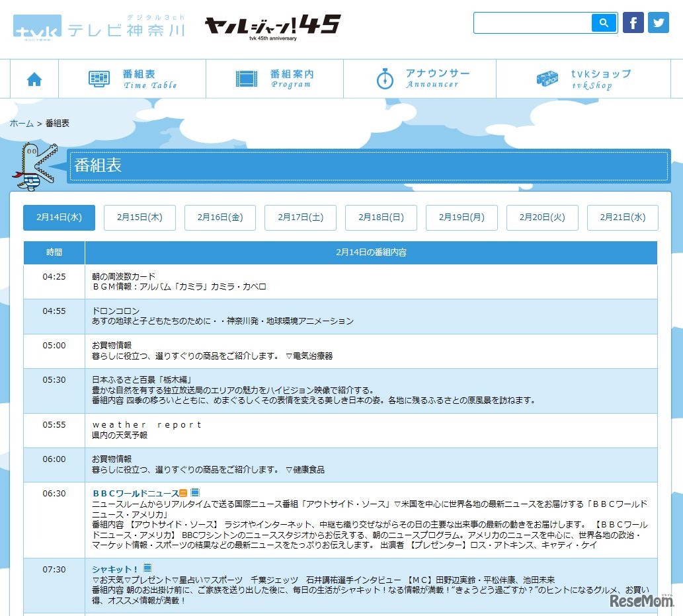Open the 2月17日(土) program tab
Screen dimensions: 683x616
click(x=300, y=217)
